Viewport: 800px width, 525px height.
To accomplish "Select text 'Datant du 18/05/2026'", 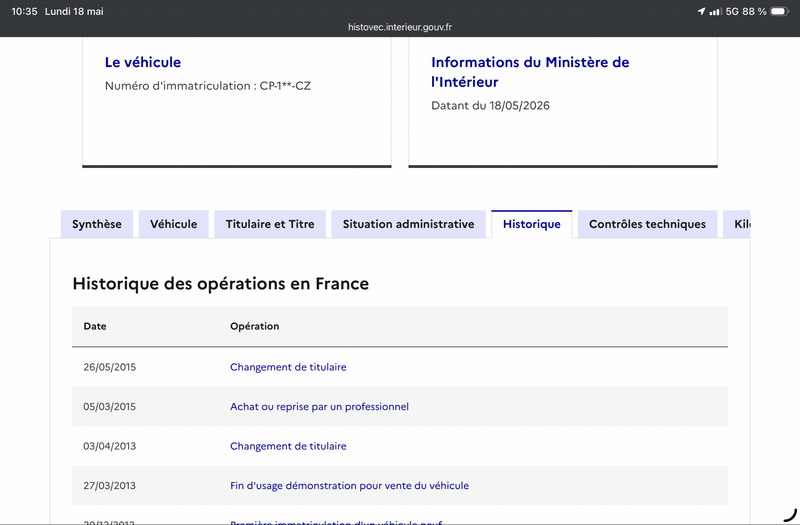I will coord(490,106).
